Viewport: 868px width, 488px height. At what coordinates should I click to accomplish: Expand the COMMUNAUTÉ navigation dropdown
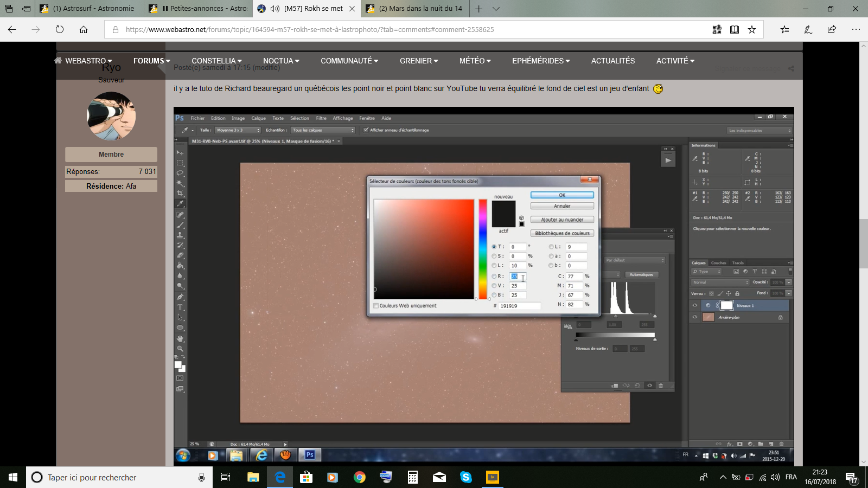(349, 61)
